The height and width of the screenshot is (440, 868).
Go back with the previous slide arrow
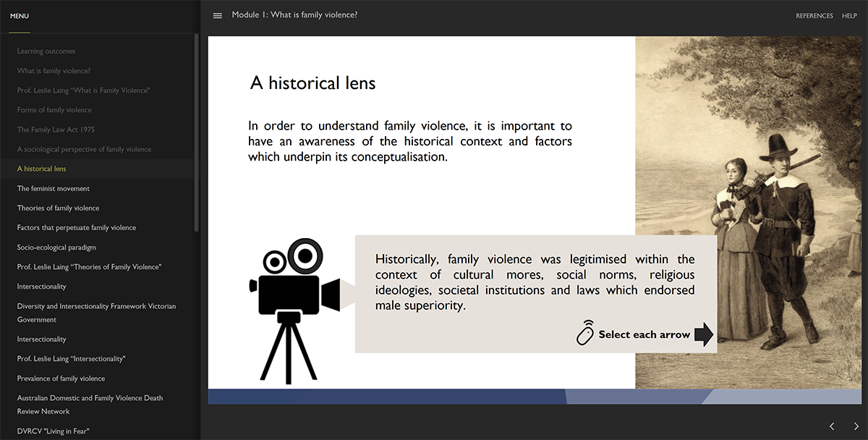(x=832, y=426)
